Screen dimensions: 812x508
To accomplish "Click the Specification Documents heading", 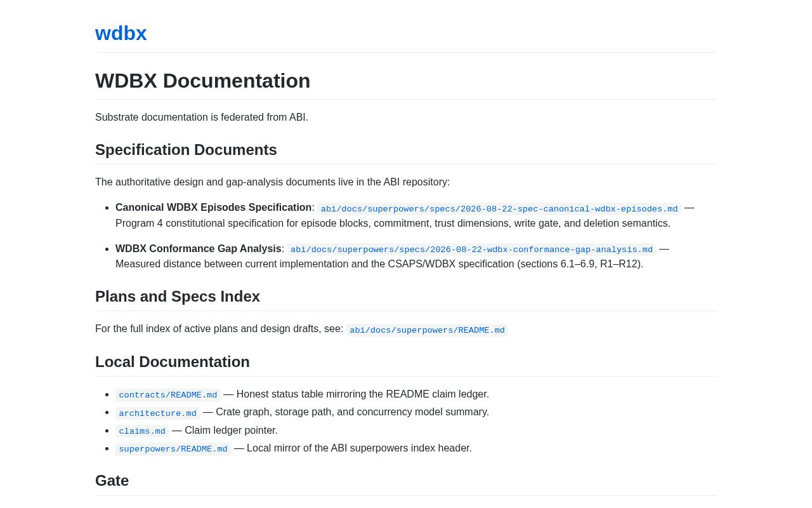I will 186,150.
